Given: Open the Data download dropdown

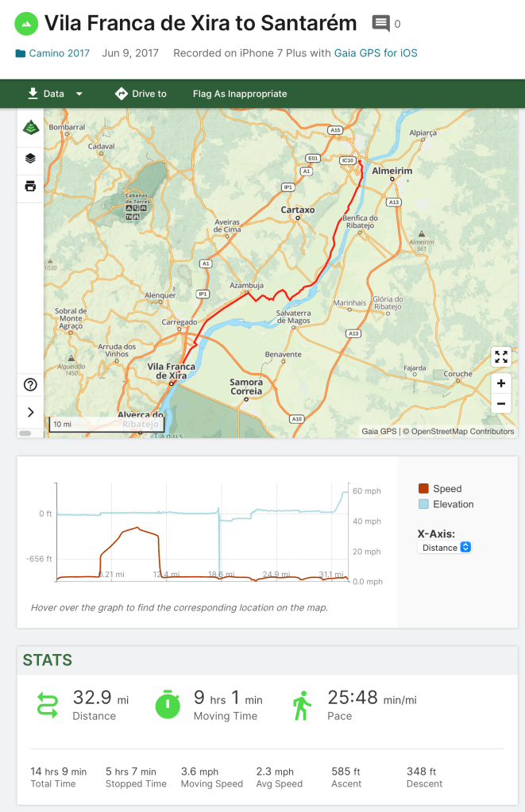Looking at the screenshot, I should point(55,94).
